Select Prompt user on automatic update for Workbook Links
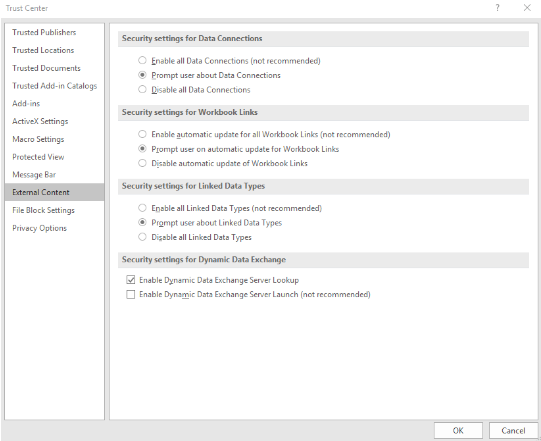 pyautogui.click(x=142, y=149)
